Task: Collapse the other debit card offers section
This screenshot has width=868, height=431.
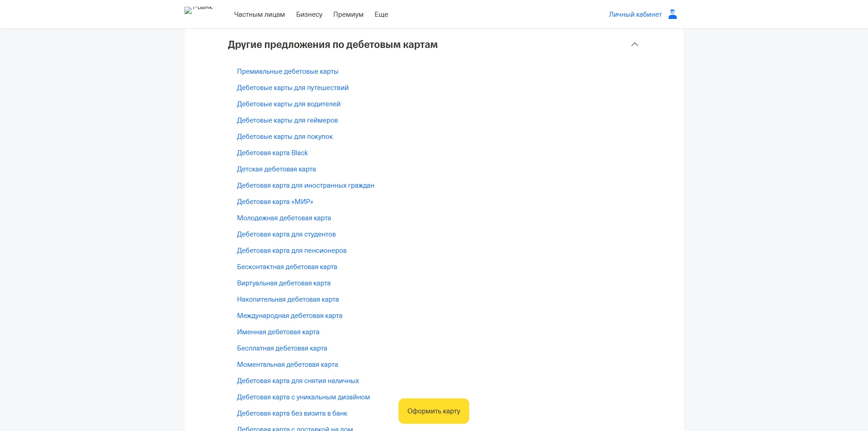Action: click(x=634, y=44)
